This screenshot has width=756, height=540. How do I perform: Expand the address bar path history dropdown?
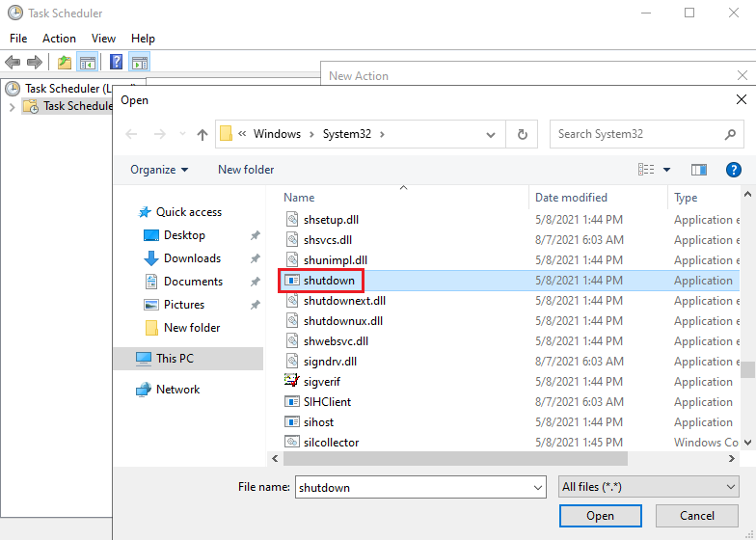(492, 134)
